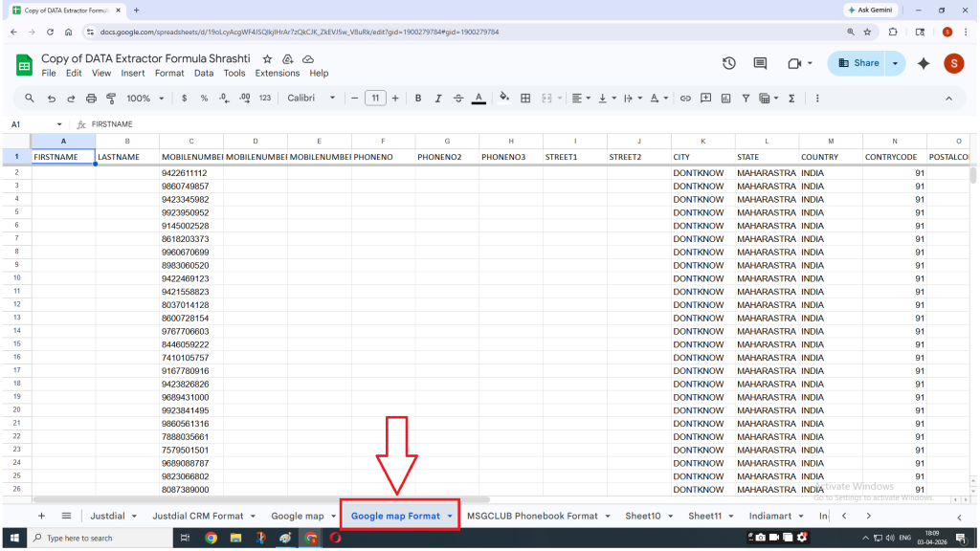Click the paint format roller icon
Image resolution: width=980 pixels, height=551 pixels.
(111, 99)
